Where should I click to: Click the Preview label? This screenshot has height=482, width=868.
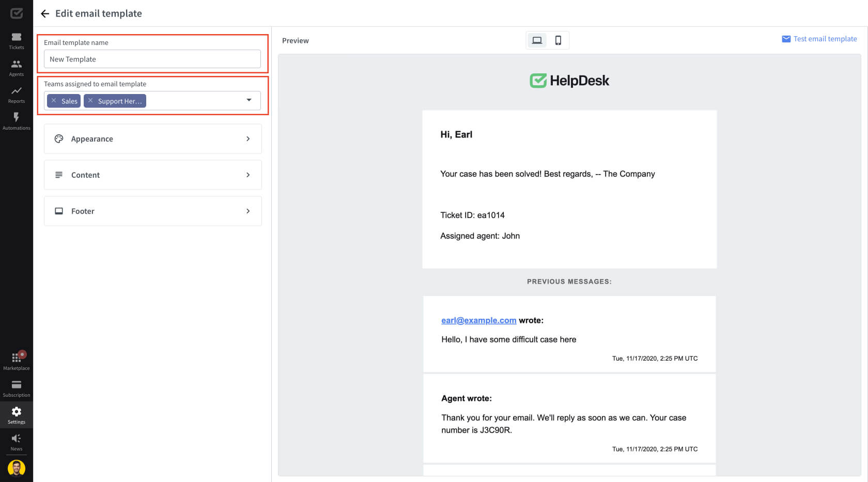tap(296, 41)
